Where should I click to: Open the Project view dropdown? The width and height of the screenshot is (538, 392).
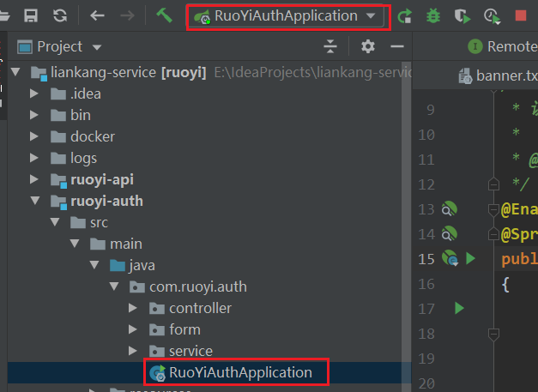97,47
